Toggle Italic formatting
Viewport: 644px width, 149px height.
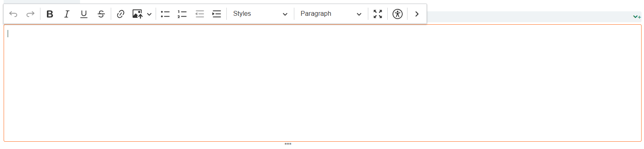click(67, 14)
